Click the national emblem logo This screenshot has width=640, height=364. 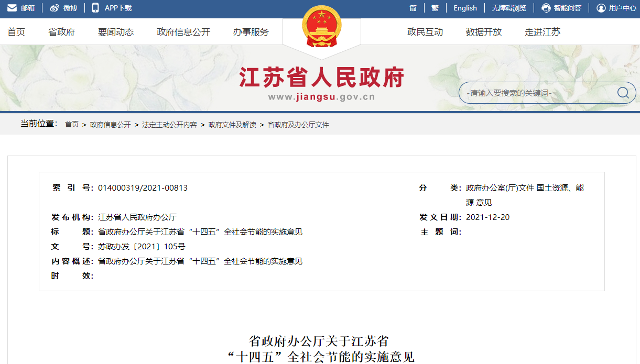coord(321,27)
